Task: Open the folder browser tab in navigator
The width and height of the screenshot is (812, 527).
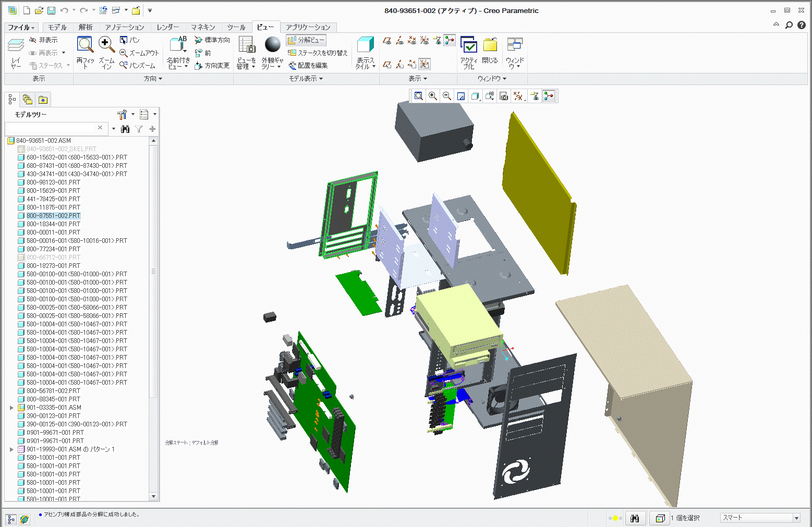Action: [x=28, y=100]
